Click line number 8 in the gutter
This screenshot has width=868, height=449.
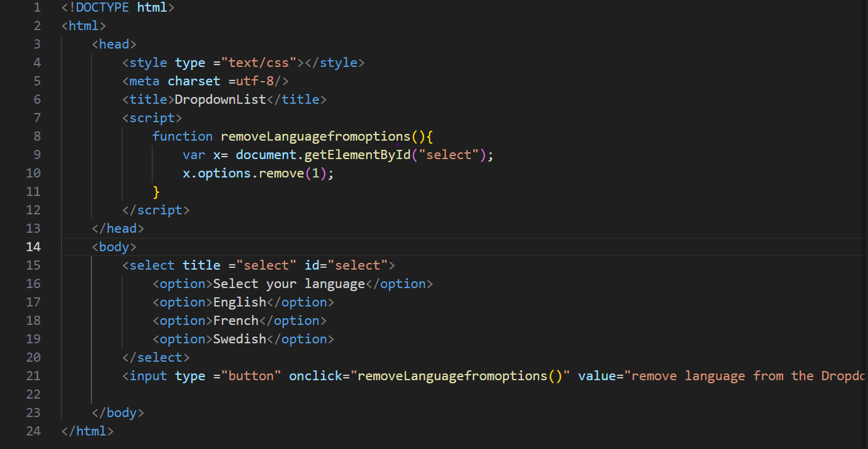37,136
